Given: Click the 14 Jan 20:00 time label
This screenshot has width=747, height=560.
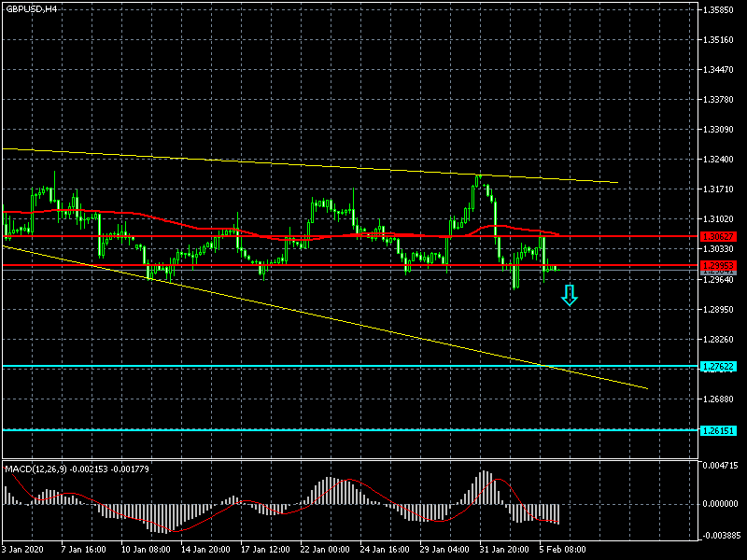Looking at the screenshot, I should [x=205, y=550].
